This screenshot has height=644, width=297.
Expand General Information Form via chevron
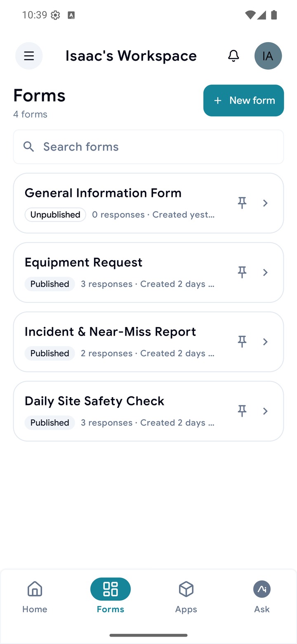[x=265, y=203]
